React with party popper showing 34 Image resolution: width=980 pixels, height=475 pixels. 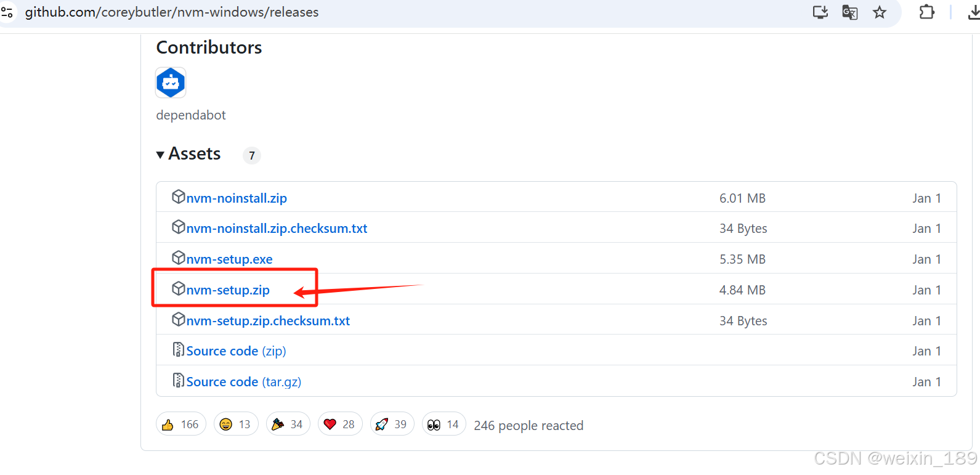pos(288,424)
